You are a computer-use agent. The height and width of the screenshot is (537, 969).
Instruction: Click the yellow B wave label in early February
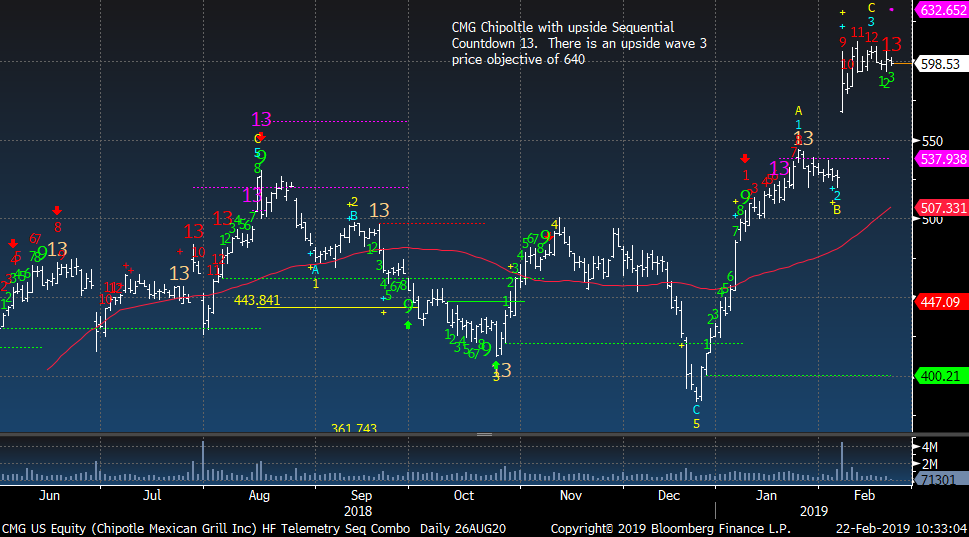837,210
